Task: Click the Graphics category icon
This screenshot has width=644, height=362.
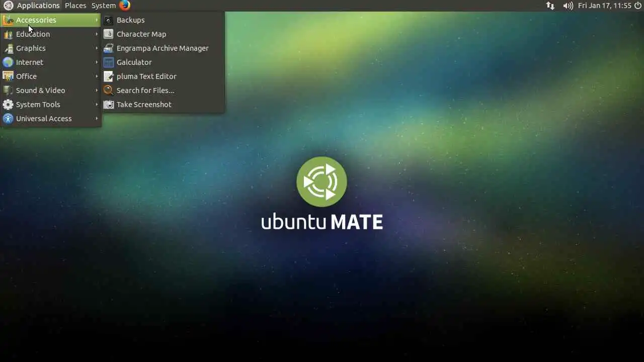Action: [x=8, y=48]
